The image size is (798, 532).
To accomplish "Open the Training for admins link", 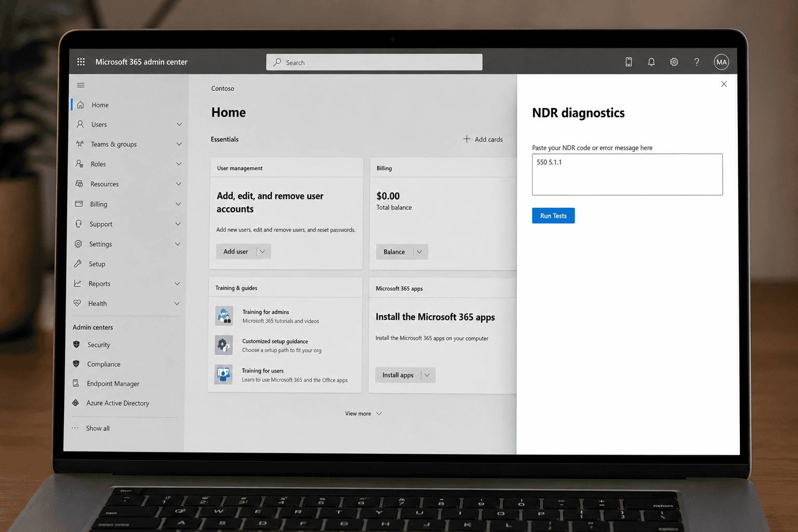I will pyautogui.click(x=265, y=312).
